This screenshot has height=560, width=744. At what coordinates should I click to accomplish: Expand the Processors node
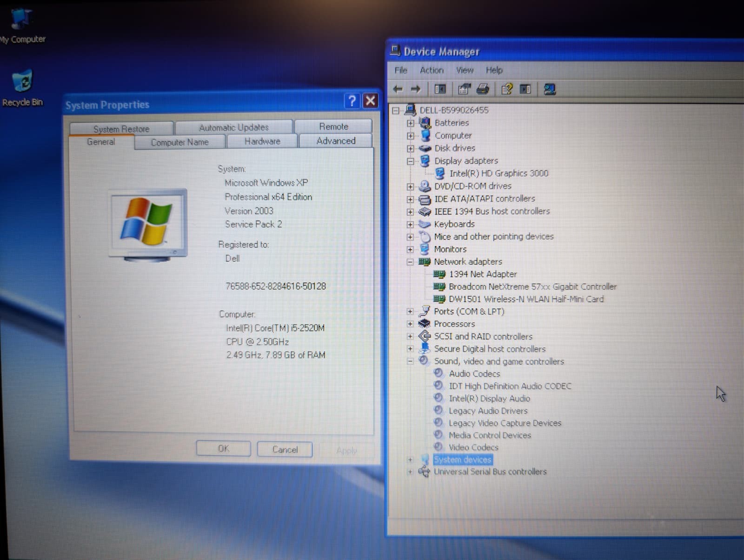[x=410, y=324]
